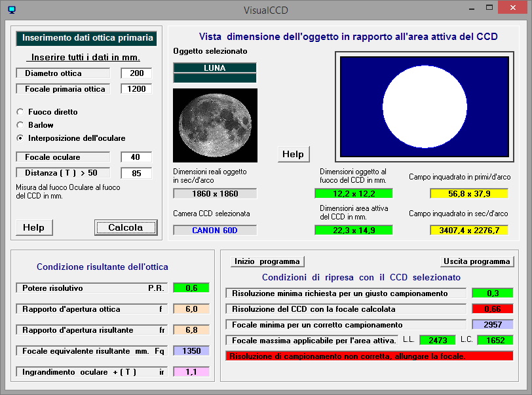Open Help in the optics data panel

click(x=34, y=227)
